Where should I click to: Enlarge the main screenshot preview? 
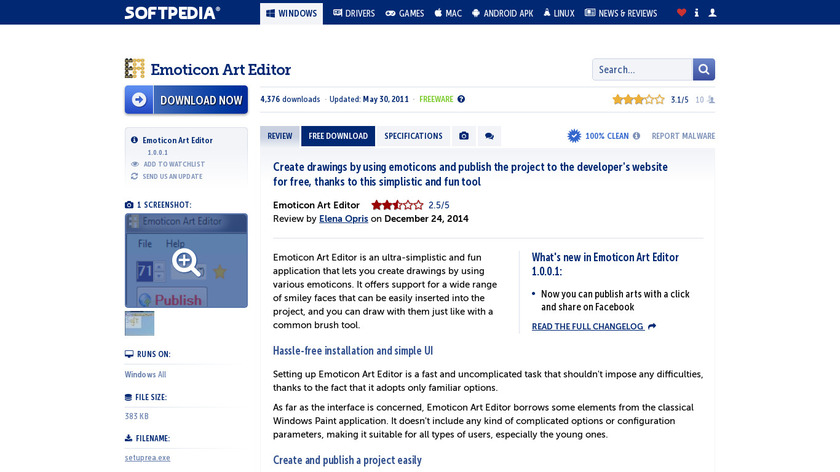(x=186, y=261)
